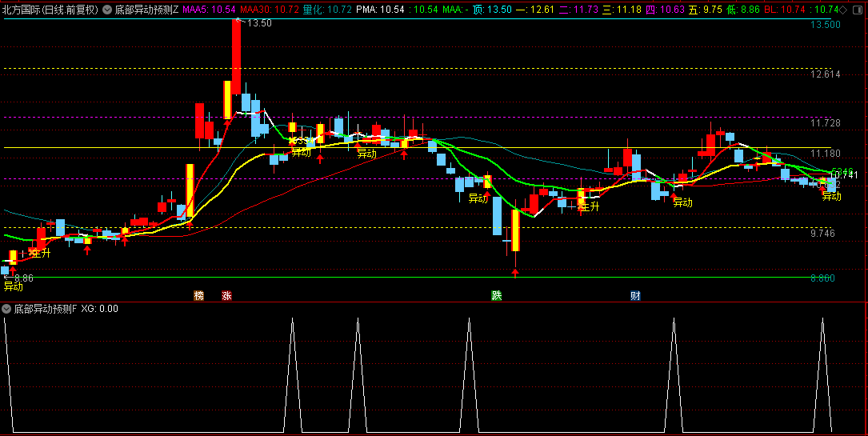Click the 财 event marker icon
The image size is (868, 436).
point(635,295)
